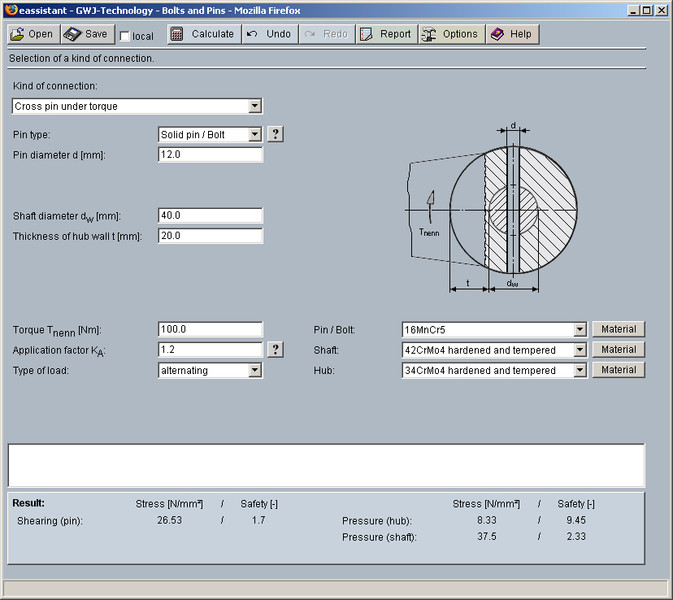Expand the Kind of connection dropdown
The height and width of the screenshot is (600, 673).
pyautogui.click(x=254, y=106)
